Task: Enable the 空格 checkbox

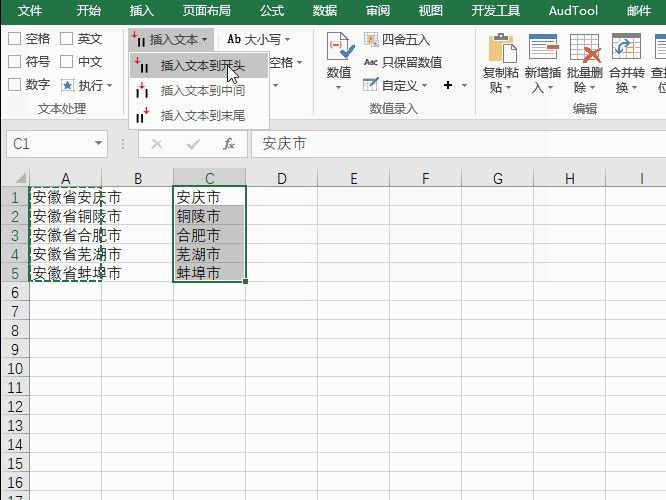Action: coord(14,39)
